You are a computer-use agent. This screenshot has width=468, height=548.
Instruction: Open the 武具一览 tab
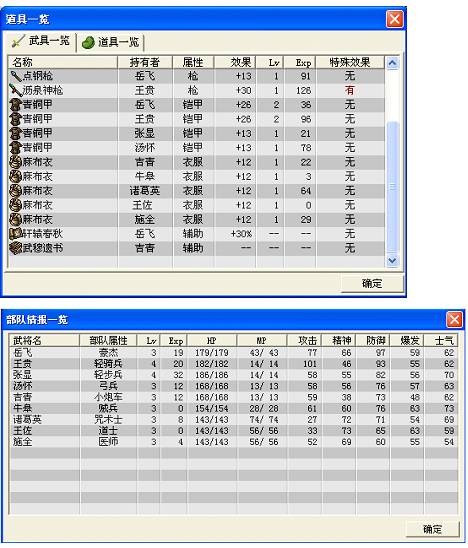point(41,41)
